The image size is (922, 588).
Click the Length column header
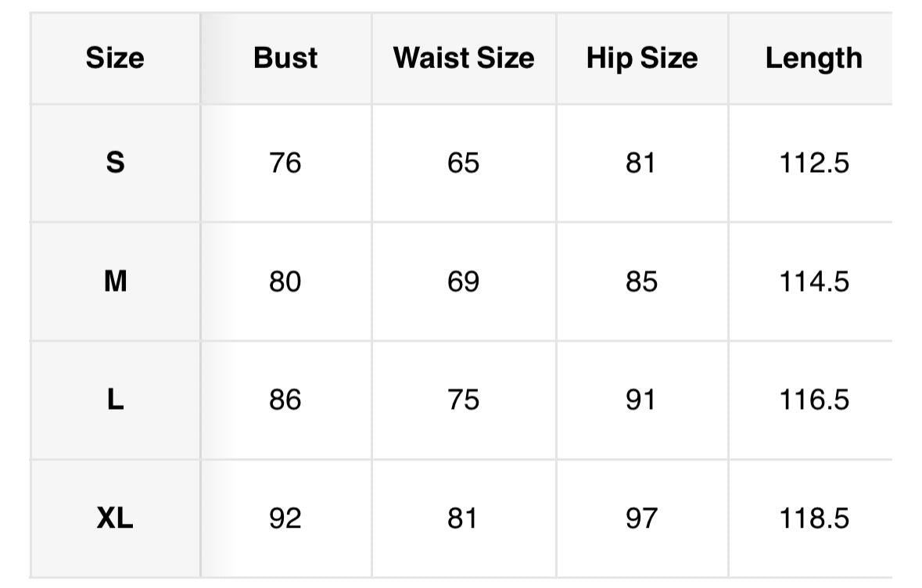click(813, 58)
